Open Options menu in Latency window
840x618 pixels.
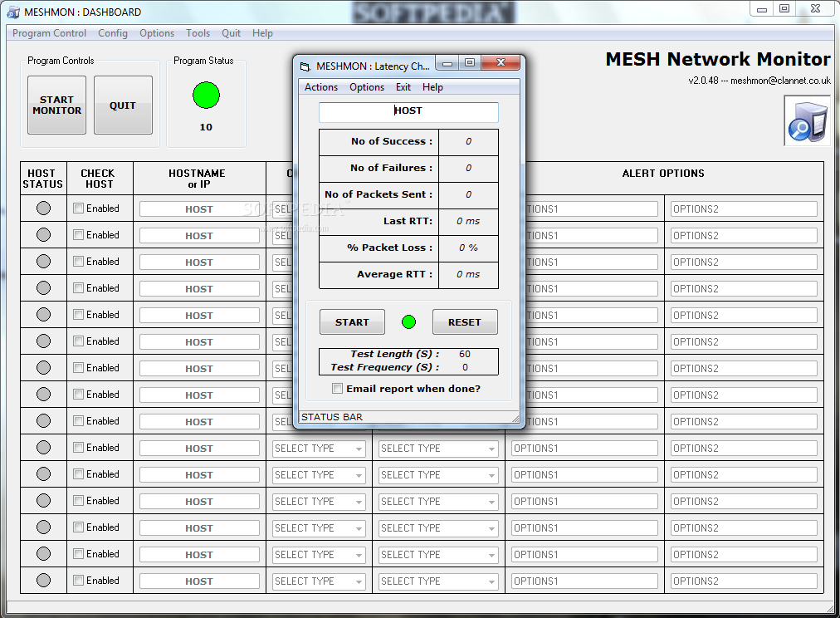coord(367,87)
